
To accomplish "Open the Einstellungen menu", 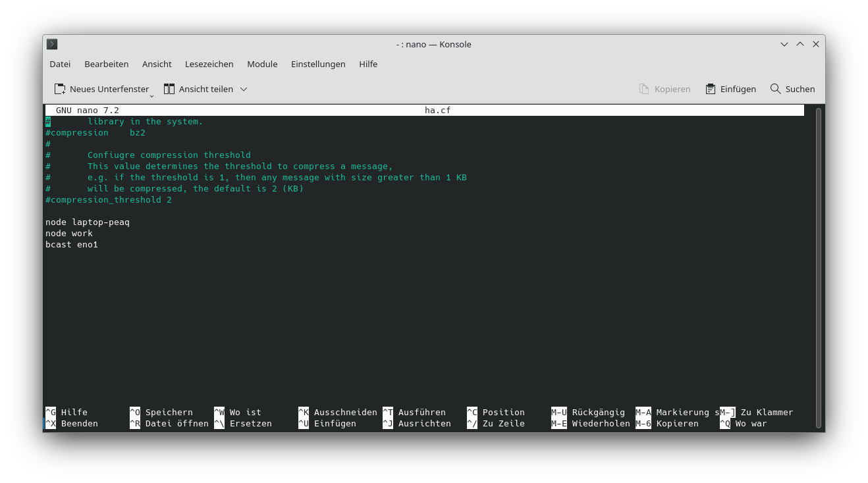I will 318,64.
